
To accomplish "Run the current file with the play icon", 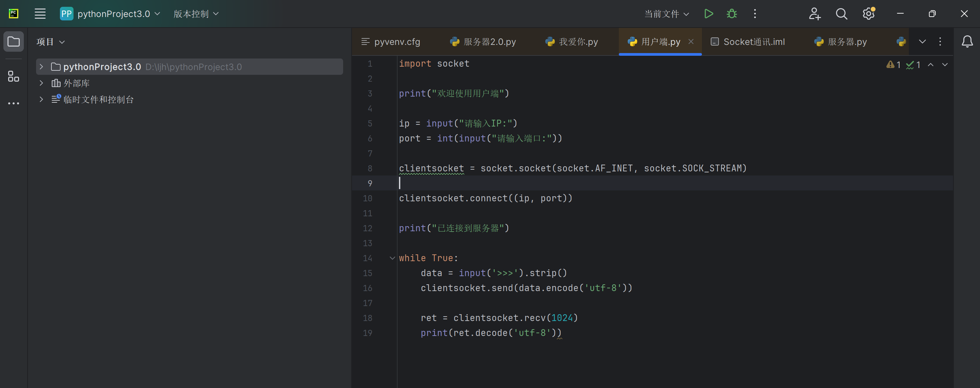I will [708, 14].
